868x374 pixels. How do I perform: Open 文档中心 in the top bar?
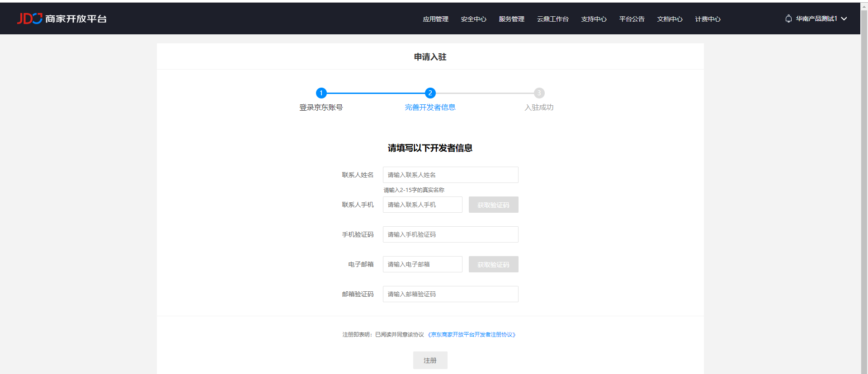670,19
